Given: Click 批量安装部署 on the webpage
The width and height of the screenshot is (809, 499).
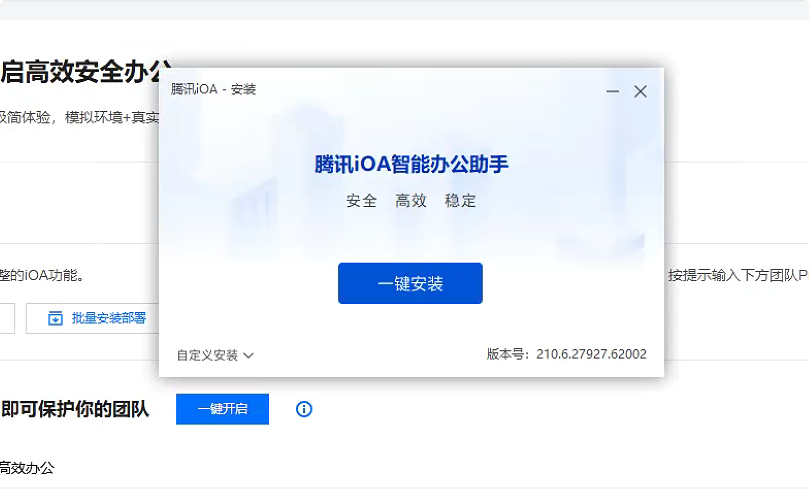Looking at the screenshot, I should click(93, 318).
